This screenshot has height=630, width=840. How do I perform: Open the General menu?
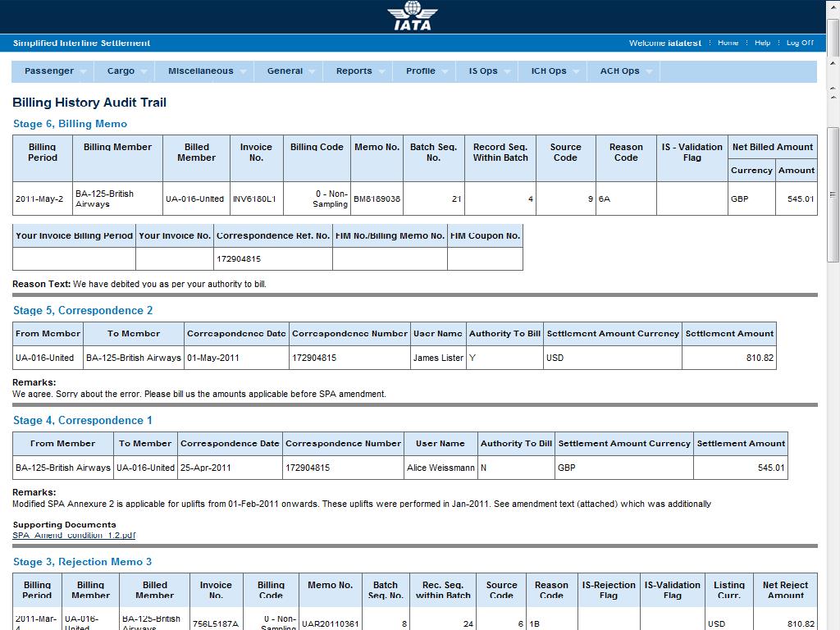(x=285, y=71)
